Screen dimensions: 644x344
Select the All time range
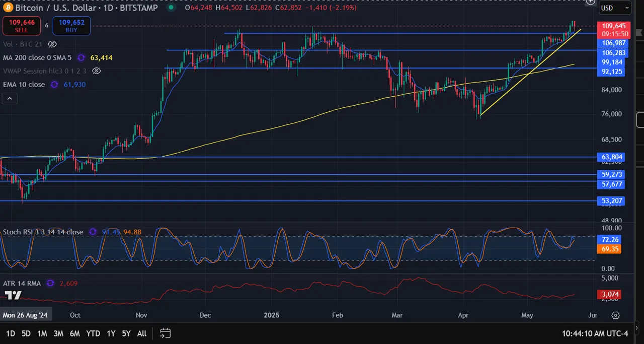(142, 333)
